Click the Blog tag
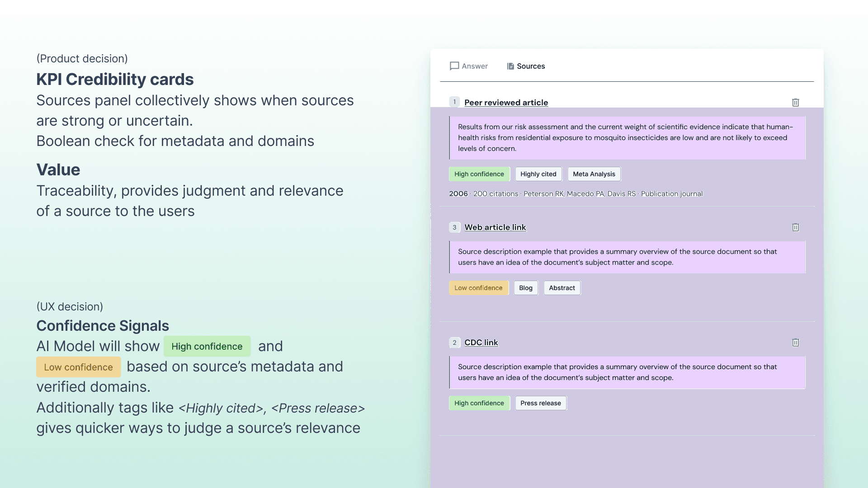 pyautogui.click(x=526, y=288)
